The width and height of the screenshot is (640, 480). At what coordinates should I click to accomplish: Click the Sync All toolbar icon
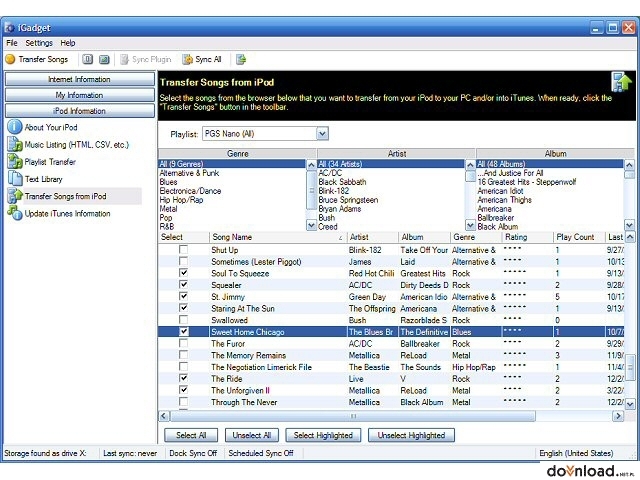click(187, 60)
